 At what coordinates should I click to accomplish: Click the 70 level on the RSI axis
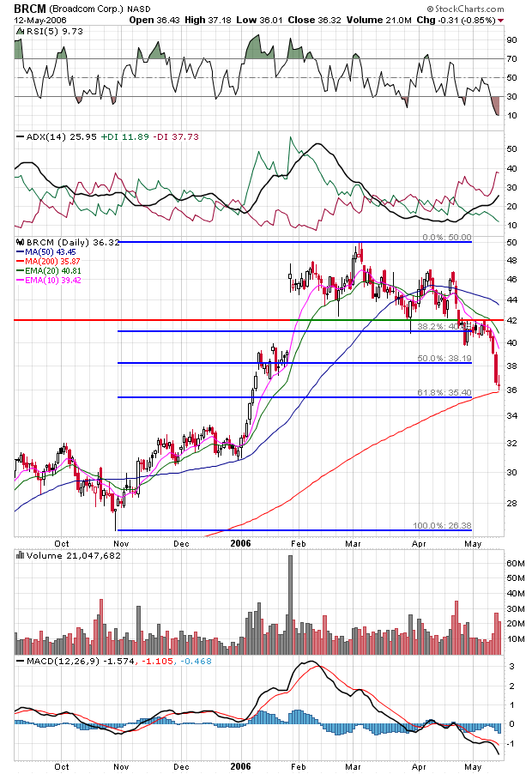(511, 58)
